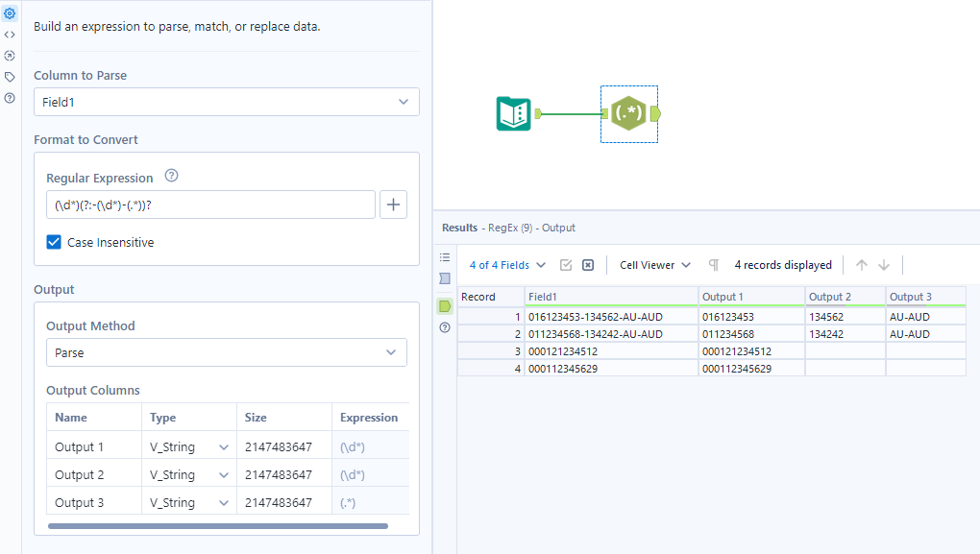Click the Output 1 column header

tap(750, 297)
